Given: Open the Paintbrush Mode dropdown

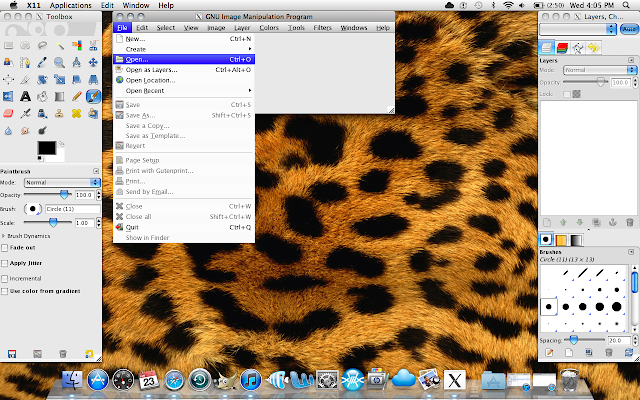Looking at the screenshot, I should tap(62, 182).
